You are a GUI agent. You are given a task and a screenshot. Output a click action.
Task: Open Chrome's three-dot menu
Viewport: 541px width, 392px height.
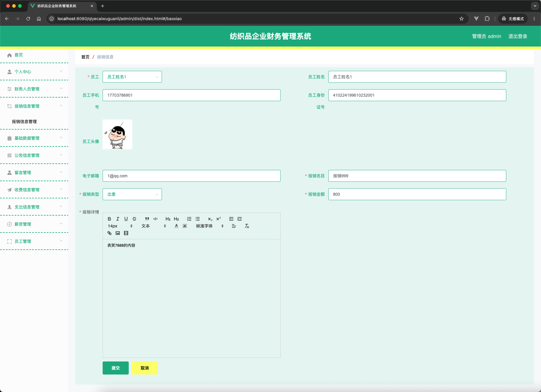[534, 19]
